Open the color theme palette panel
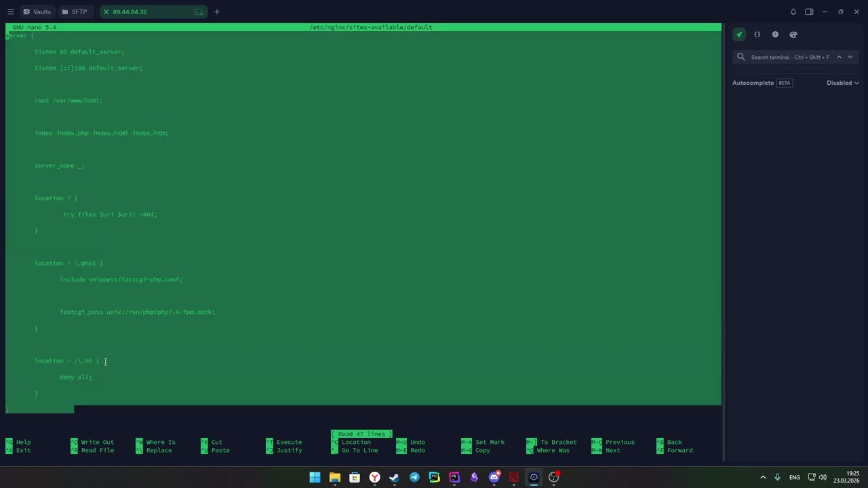868x488 pixels. (793, 35)
